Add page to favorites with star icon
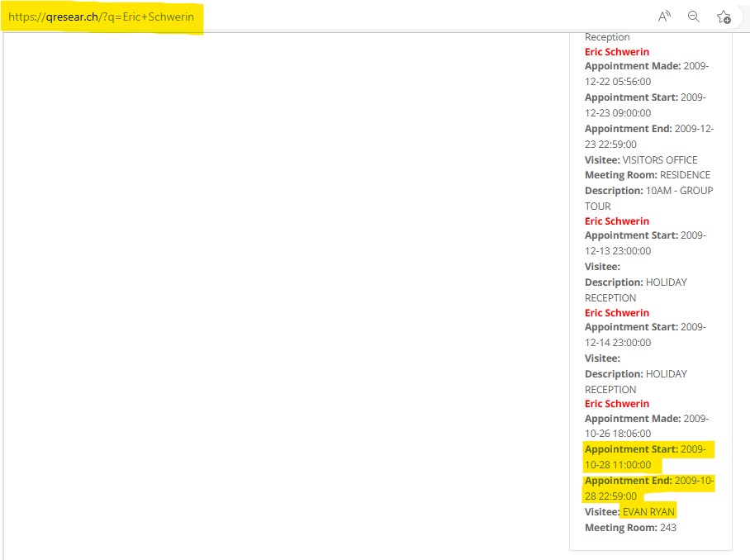Image resolution: width=750 pixels, height=560 pixels. 724,17
